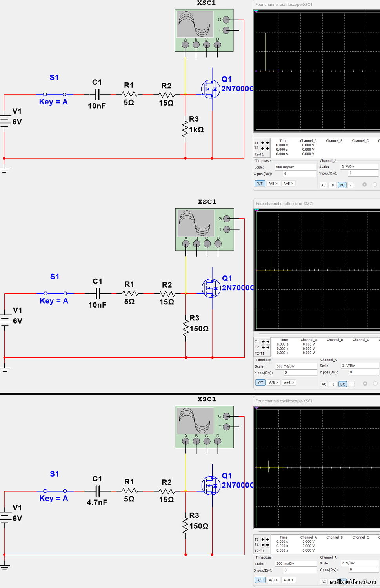Click the scope title bar beside the 1kΩ circuit
The image size is (380, 588).
316,5
